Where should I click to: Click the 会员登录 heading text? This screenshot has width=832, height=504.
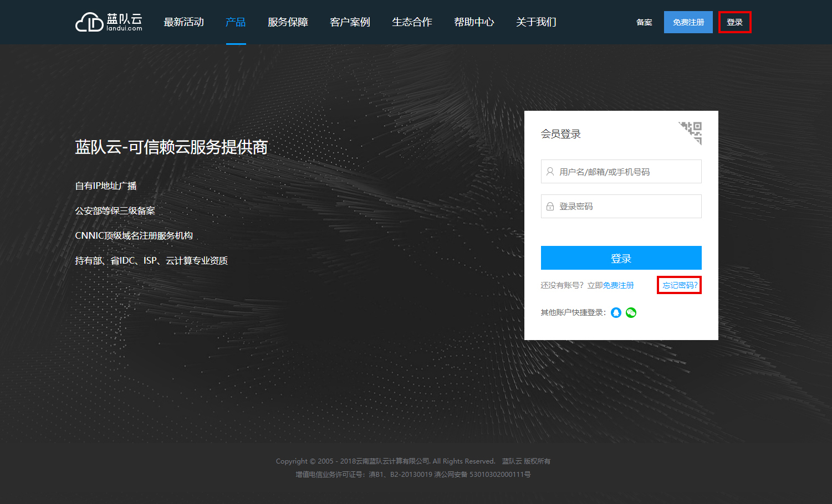tap(561, 134)
